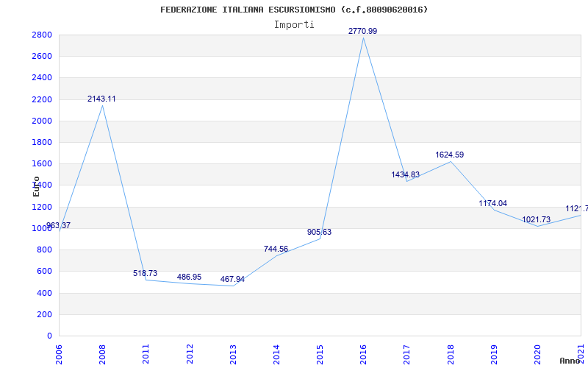Click the Importi subtitle
Viewport: 588px width, 368px height.
(294, 25)
